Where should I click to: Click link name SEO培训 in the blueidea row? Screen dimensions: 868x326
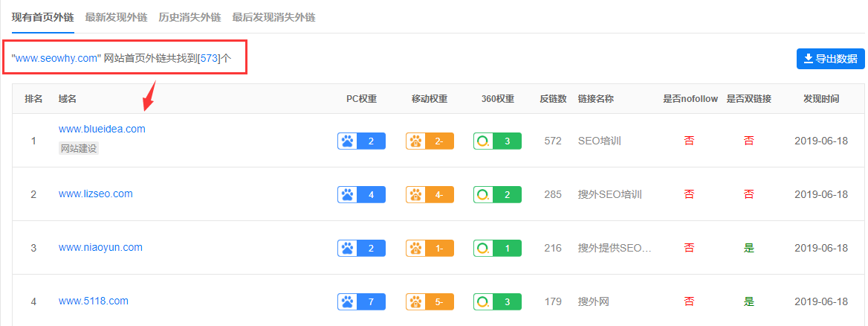pos(600,141)
